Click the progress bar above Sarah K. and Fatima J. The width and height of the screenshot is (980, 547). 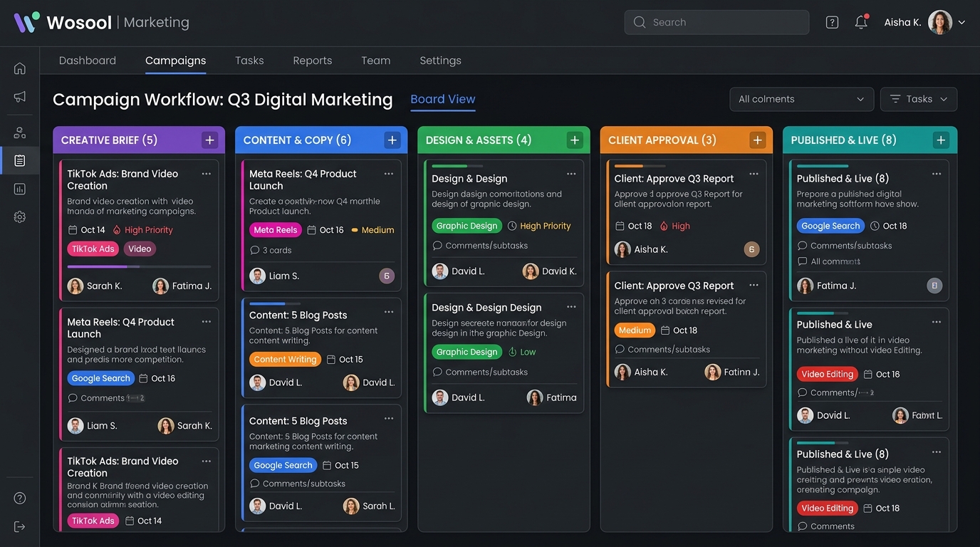(139, 266)
